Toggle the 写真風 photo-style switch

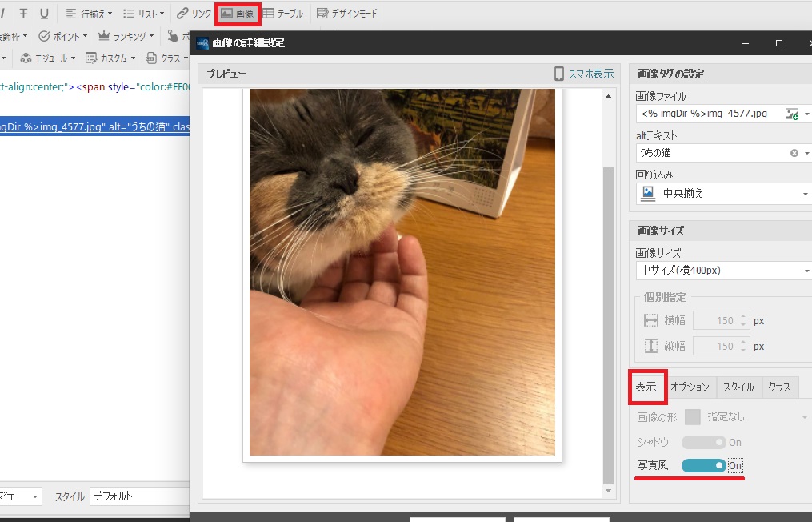(x=704, y=465)
